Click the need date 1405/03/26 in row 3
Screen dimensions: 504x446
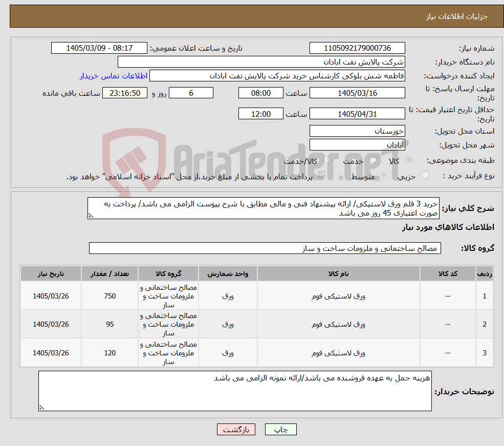51,353
